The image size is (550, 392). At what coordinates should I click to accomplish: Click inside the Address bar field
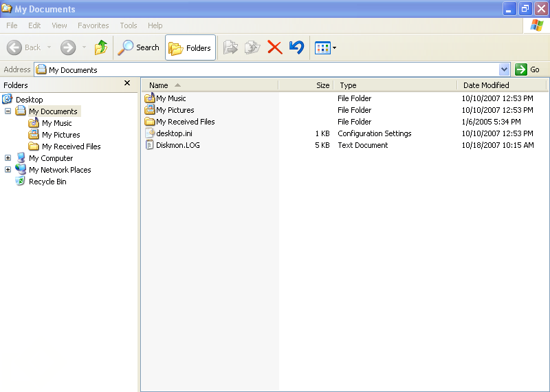[x=267, y=69]
